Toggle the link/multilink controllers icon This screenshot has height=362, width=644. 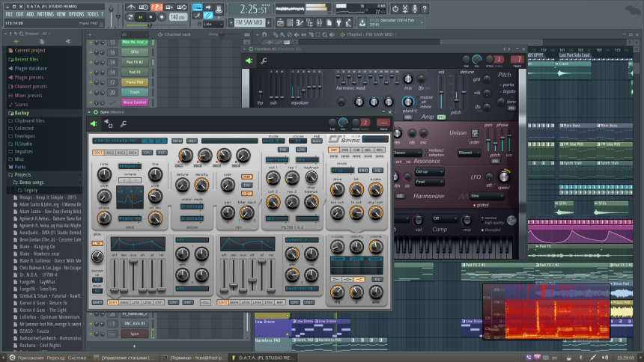click(x=208, y=16)
